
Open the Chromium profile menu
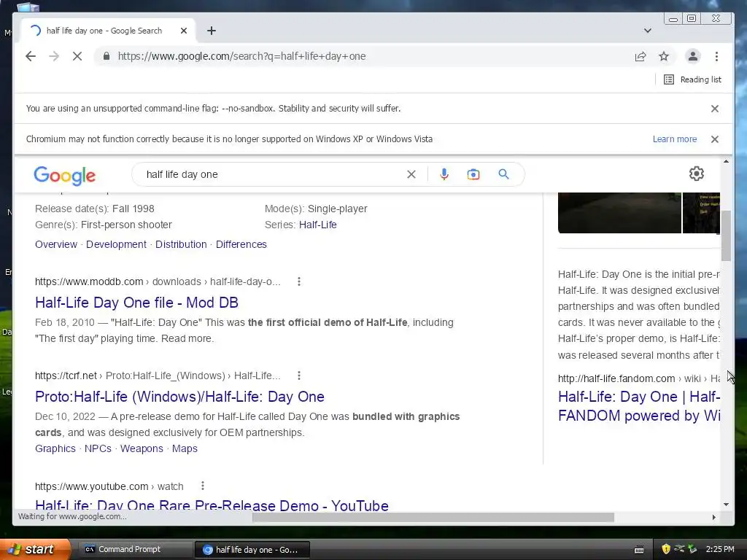click(x=693, y=56)
